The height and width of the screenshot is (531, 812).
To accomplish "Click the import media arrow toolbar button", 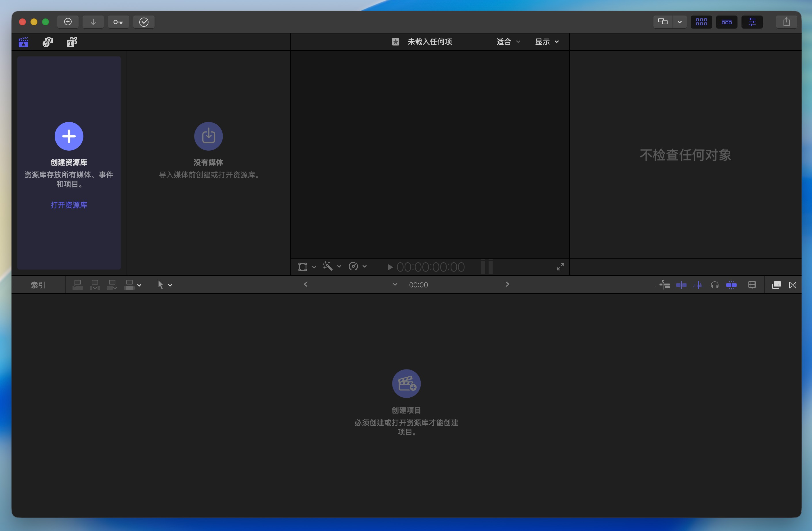I will 93,22.
